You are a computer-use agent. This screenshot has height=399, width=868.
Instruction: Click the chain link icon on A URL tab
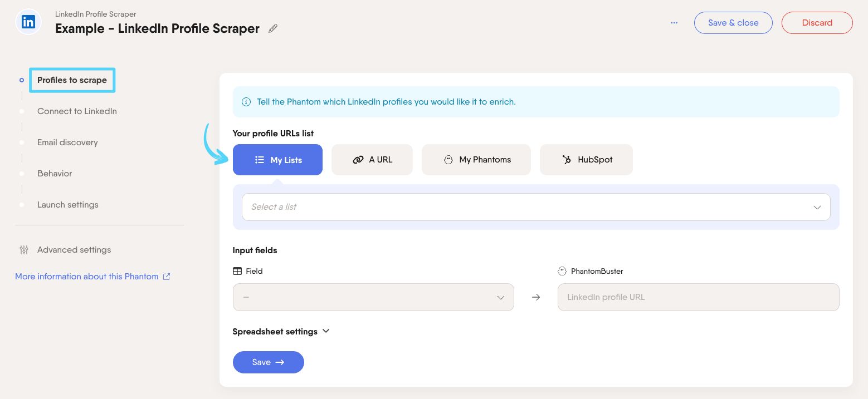(358, 160)
